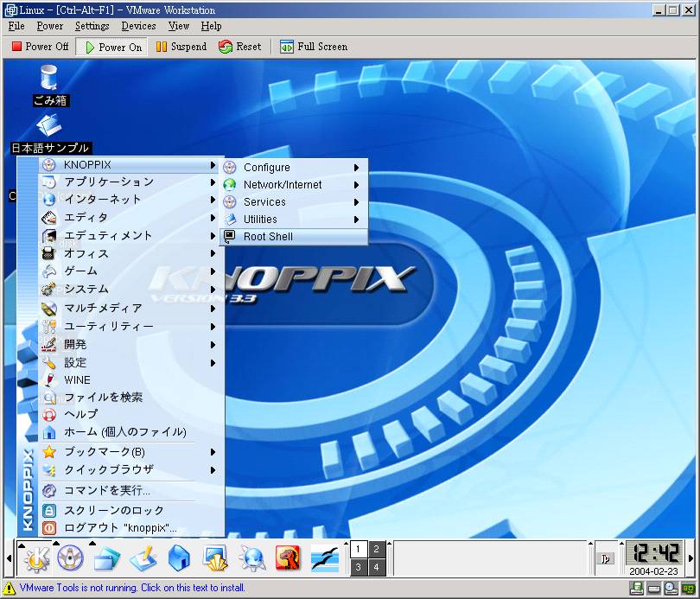Open the ユーティリティー menu entry
Image resolution: width=700 pixels, height=599 pixels.
[x=131, y=327]
